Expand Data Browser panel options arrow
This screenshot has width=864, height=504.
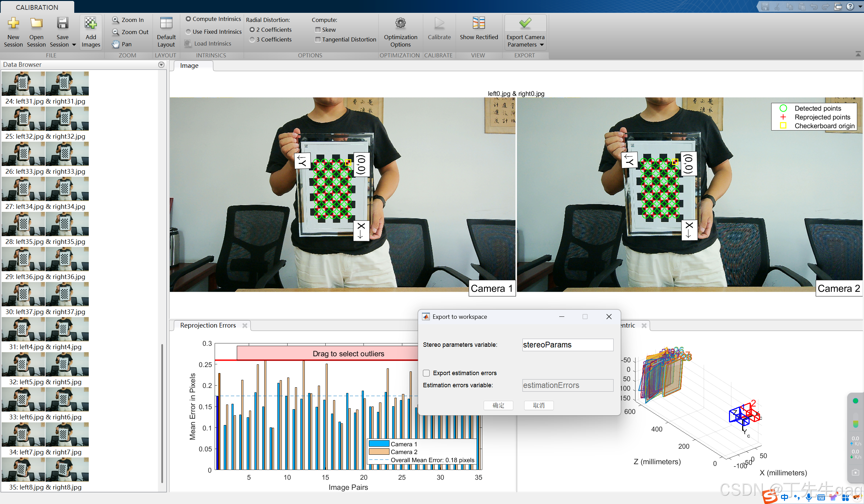(x=161, y=65)
